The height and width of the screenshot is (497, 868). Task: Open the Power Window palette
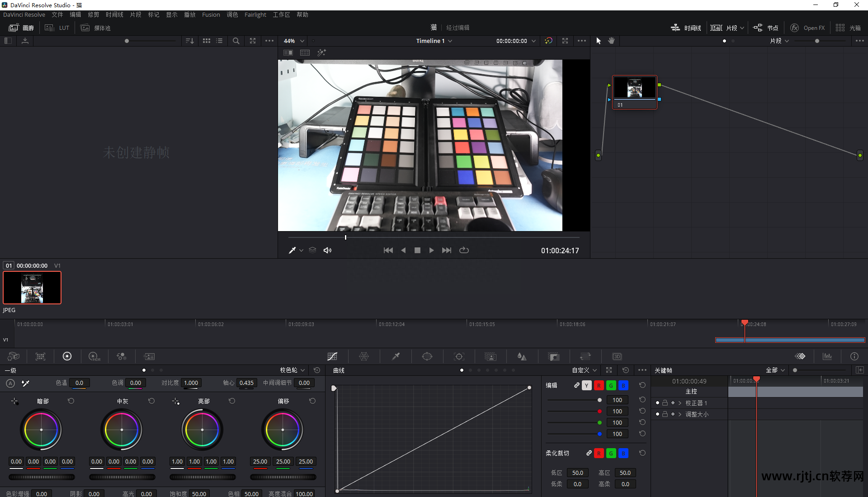(x=427, y=356)
